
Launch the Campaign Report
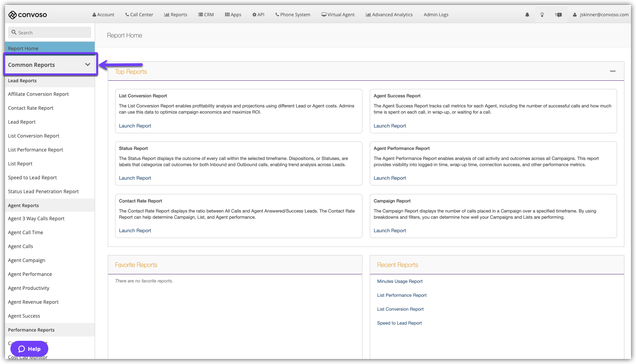click(x=389, y=231)
